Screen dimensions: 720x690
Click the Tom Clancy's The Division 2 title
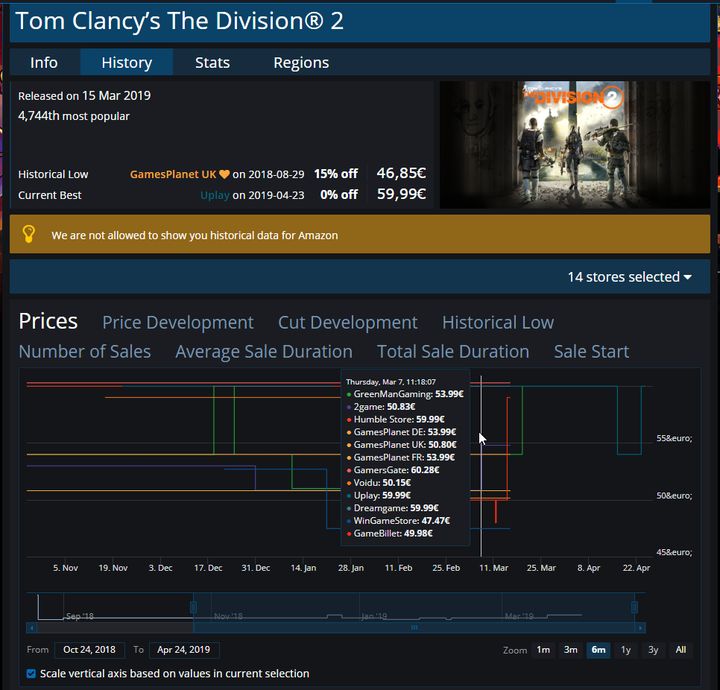point(180,21)
